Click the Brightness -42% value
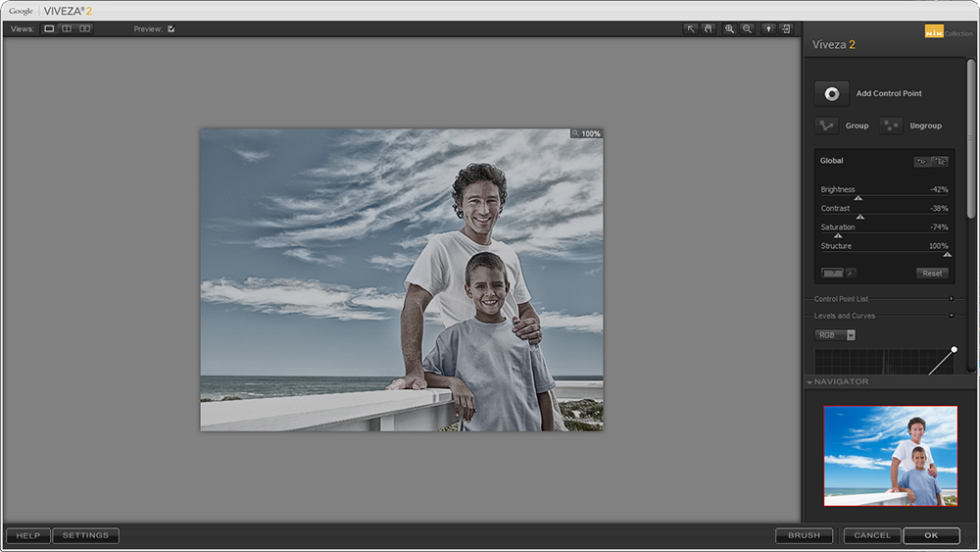The width and height of the screenshot is (980, 552). pos(939,189)
